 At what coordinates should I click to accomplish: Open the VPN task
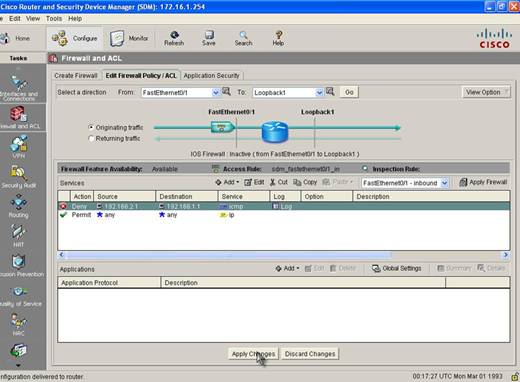click(19, 147)
